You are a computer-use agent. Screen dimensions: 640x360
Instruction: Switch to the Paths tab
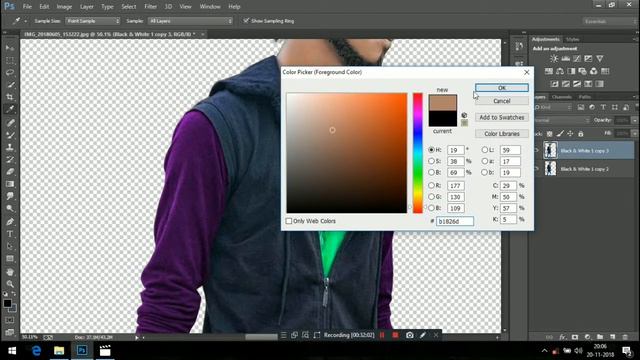tap(584, 97)
